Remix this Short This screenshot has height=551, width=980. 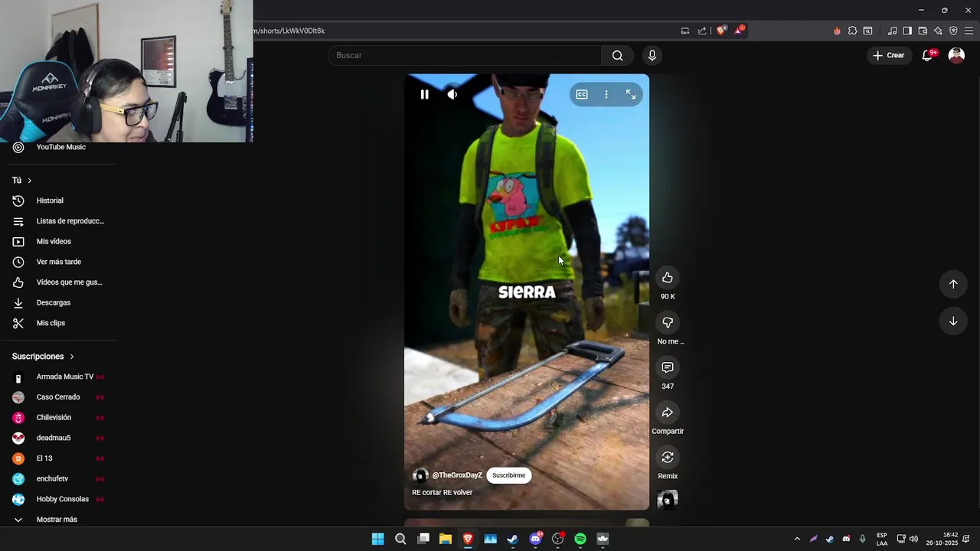click(668, 458)
